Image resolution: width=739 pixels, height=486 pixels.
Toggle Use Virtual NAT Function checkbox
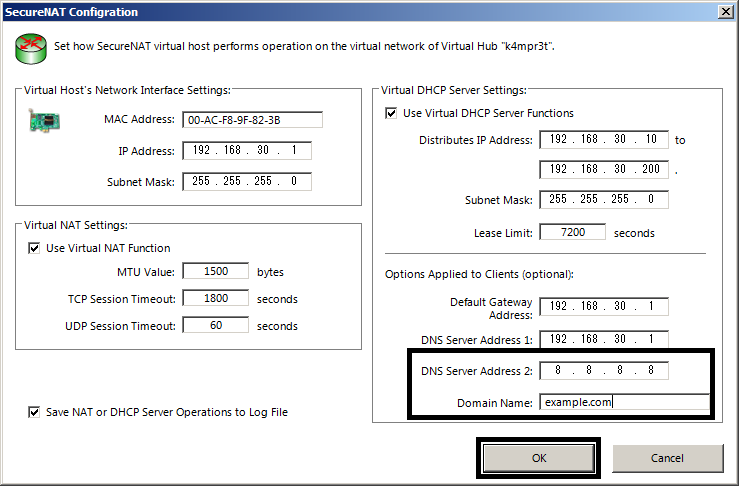pos(34,248)
